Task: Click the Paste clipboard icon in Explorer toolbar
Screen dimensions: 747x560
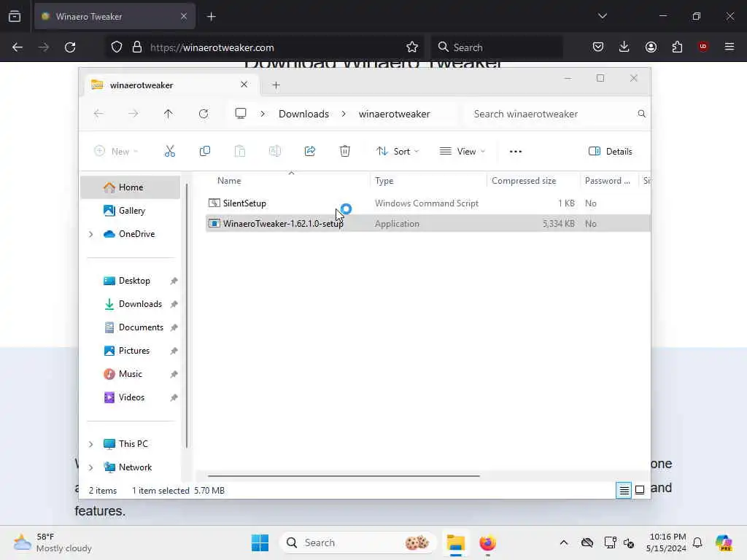Action: [239, 152]
